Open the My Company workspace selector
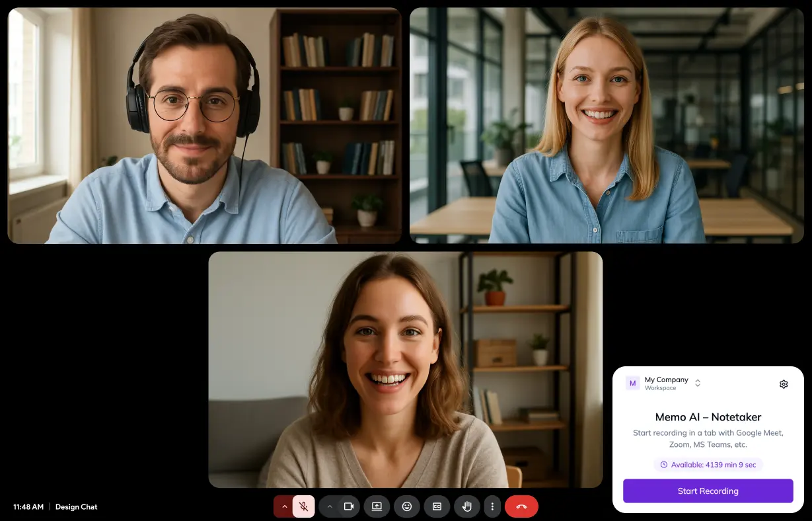 click(x=698, y=383)
